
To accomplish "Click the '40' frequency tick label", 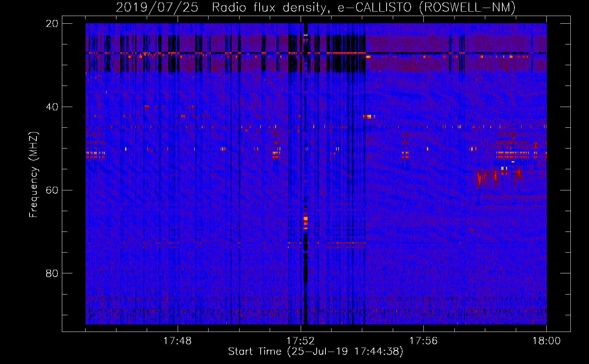I will point(52,107).
